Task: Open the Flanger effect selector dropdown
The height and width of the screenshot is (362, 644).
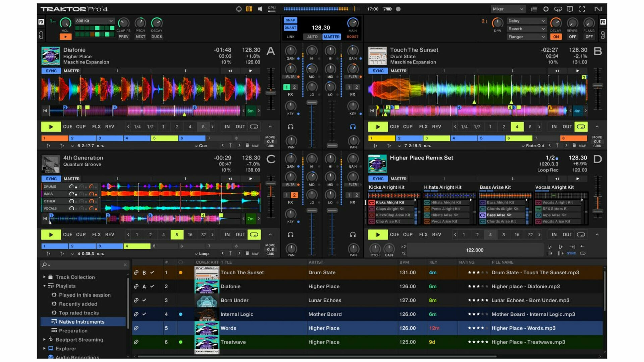Action: [x=527, y=37]
